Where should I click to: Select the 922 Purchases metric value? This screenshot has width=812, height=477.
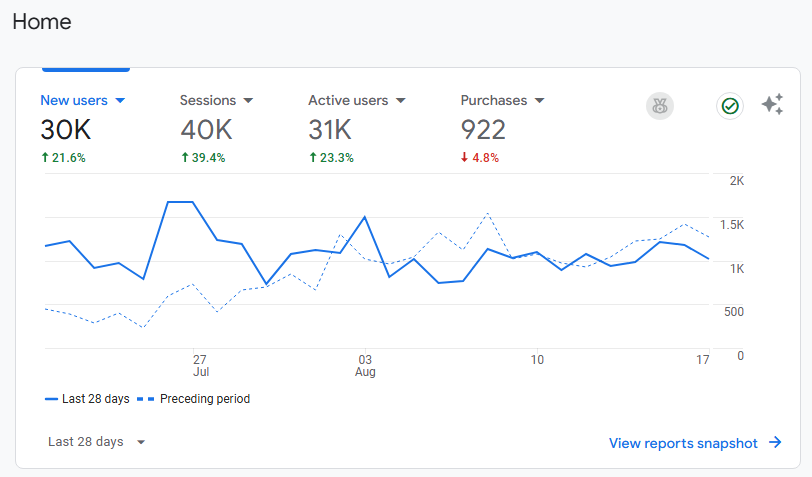tap(483, 129)
